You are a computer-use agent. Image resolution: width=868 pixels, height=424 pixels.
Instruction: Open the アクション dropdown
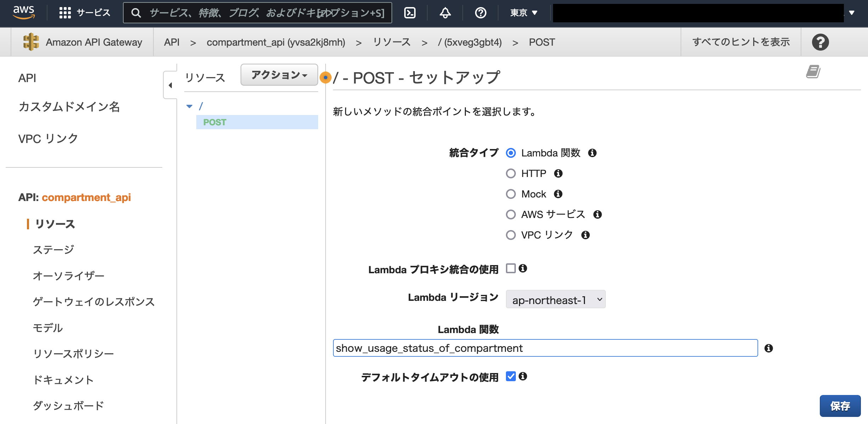click(279, 75)
